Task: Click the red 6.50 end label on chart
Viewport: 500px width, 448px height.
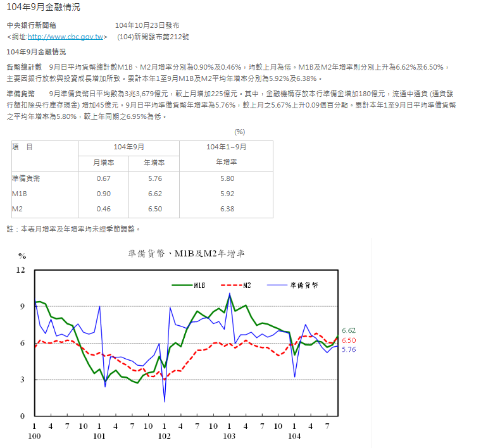Action: [349, 340]
